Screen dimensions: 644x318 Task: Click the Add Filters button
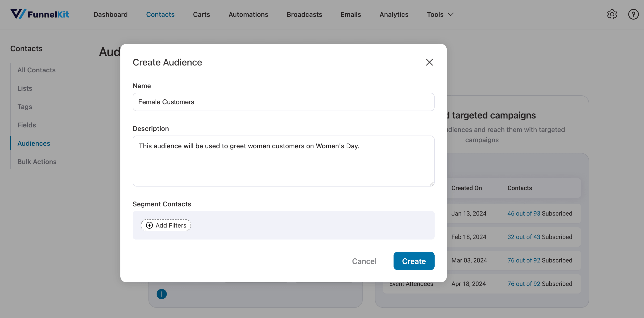[x=166, y=225]
